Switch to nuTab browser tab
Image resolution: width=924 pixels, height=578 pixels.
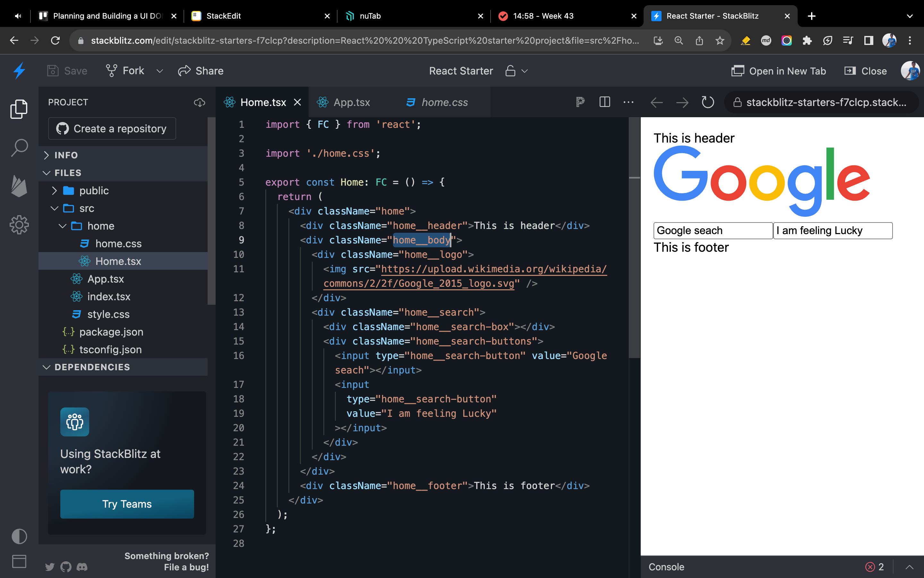click(x=414, y=16)
